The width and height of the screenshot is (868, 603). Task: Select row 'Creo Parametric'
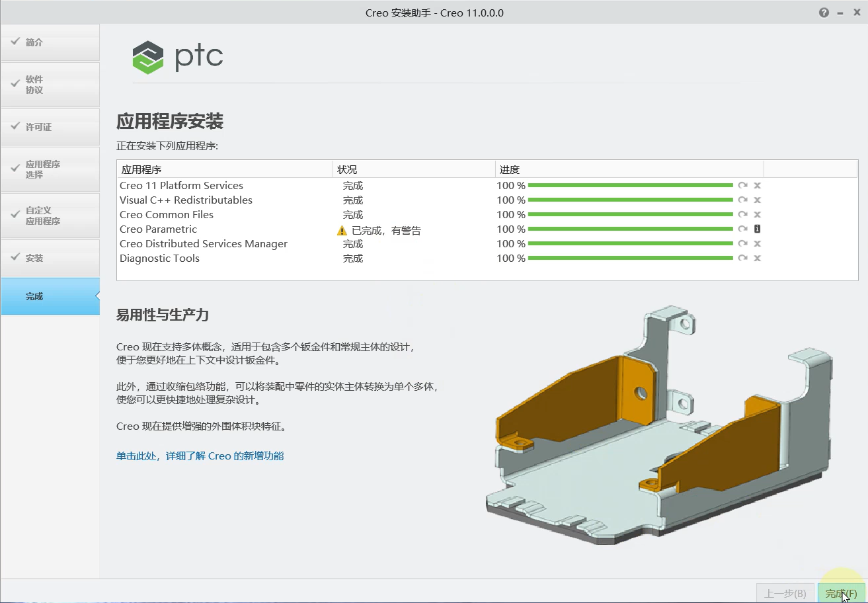coord(487,229)
